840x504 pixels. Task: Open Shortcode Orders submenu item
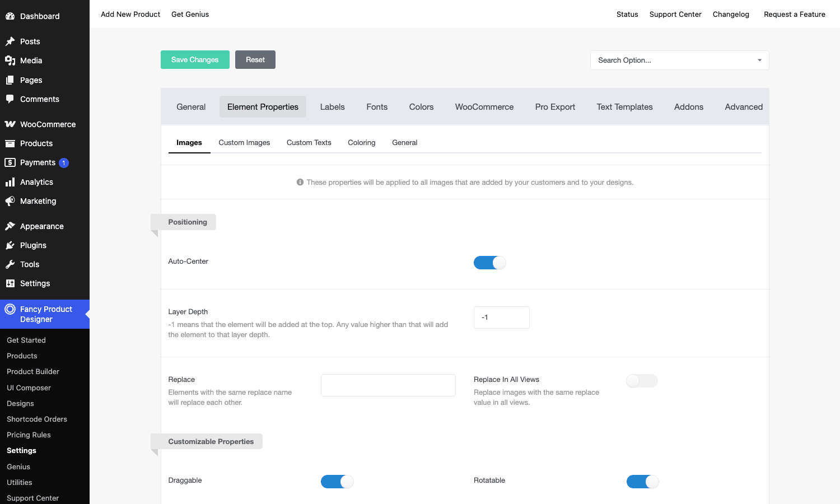point(37,419)
